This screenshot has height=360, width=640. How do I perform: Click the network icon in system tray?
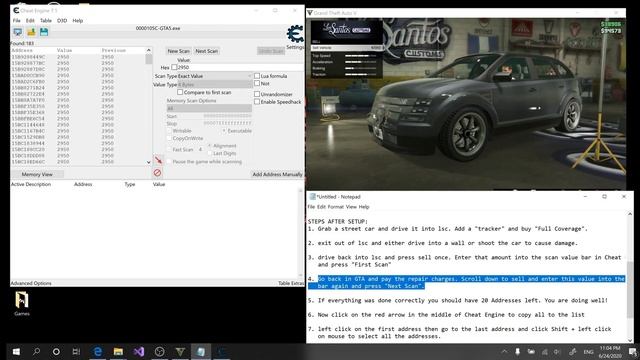544,351
